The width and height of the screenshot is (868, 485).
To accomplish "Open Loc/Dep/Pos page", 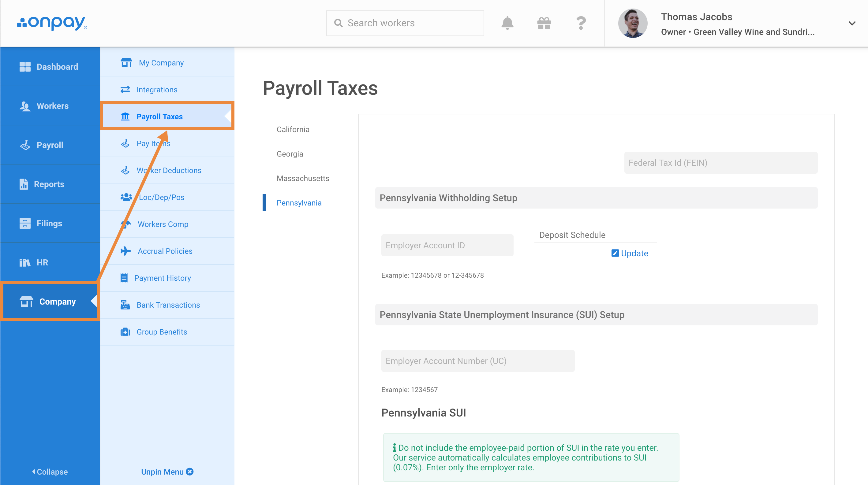I will click(x=167, y=197).
